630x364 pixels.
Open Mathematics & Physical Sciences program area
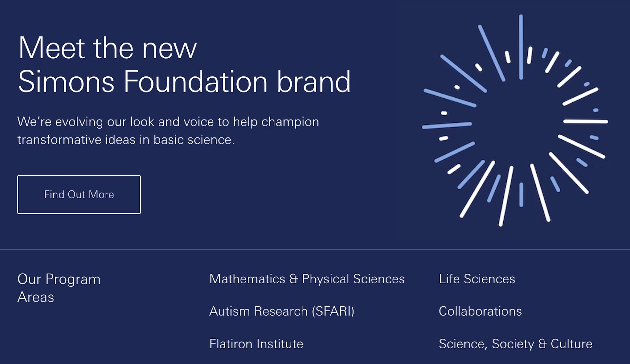point(307,279)
